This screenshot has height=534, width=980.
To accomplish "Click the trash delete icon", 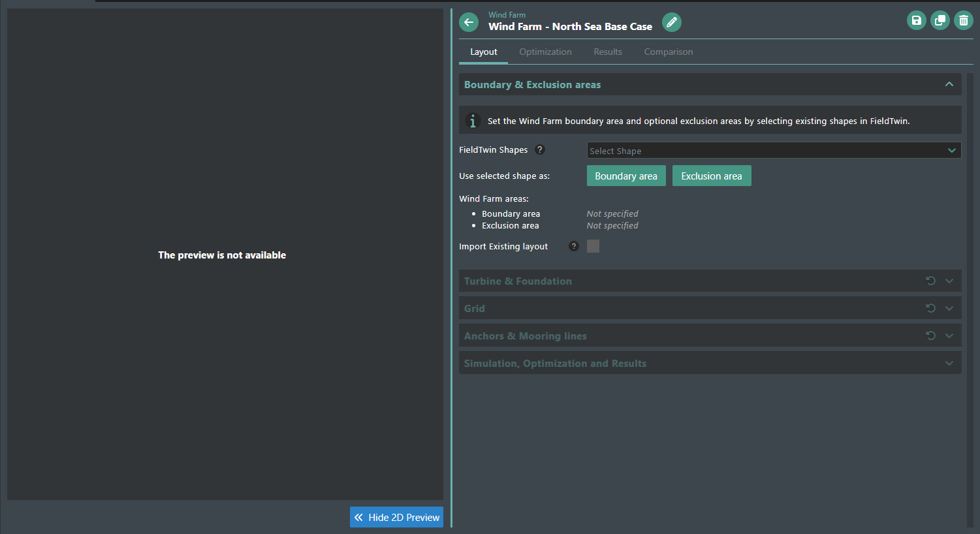I will coord(963,21).
